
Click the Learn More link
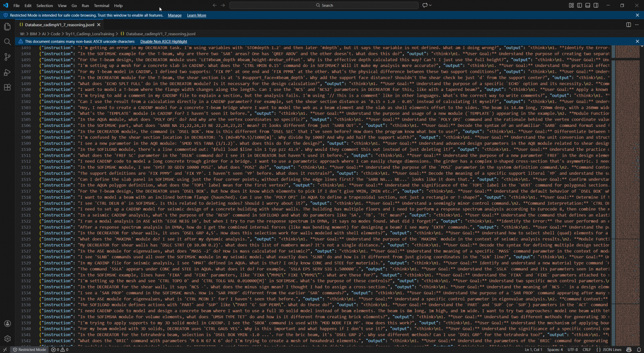click(x=197, y=15)
